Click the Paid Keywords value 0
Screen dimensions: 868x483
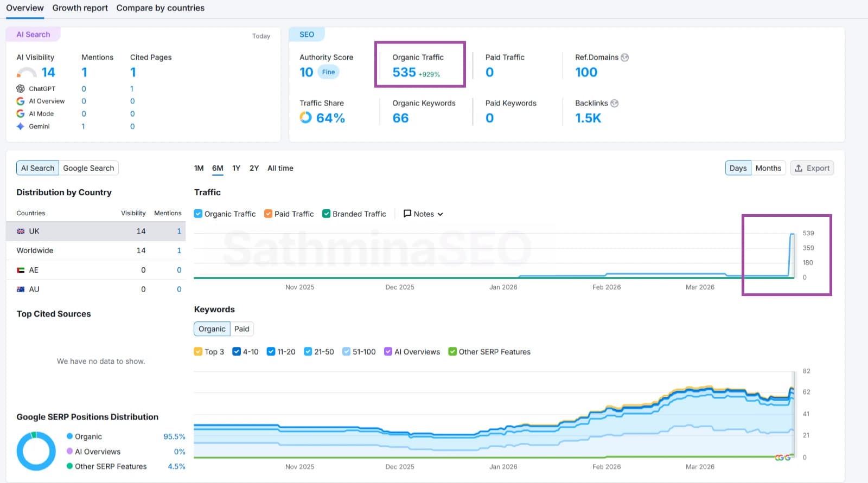tap(489, 118)
